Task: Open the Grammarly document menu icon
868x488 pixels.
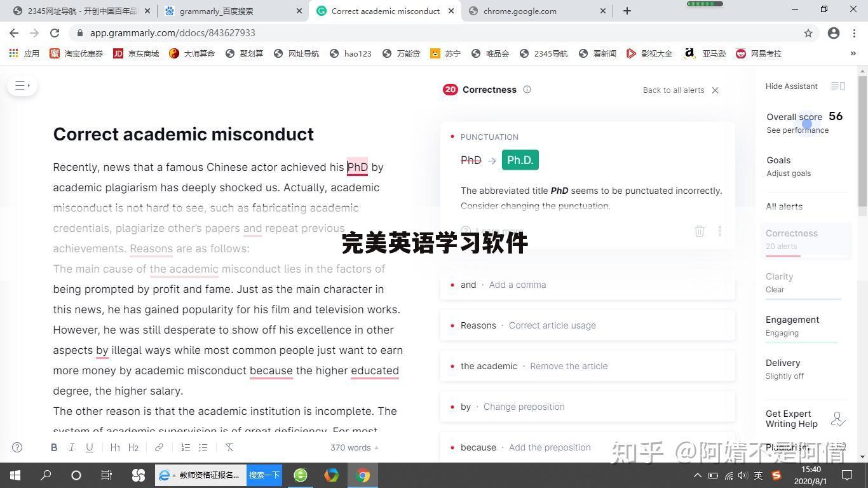Action: coord(22,86)
